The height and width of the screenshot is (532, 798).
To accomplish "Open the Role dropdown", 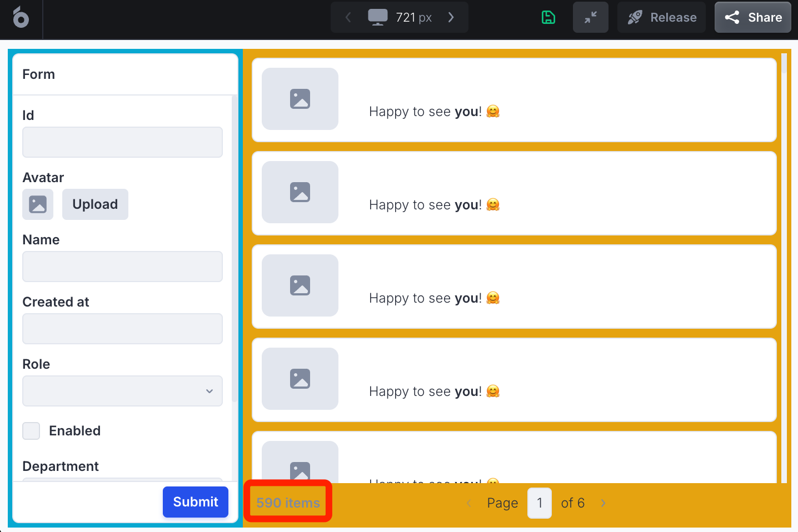I will click(122, 391).
